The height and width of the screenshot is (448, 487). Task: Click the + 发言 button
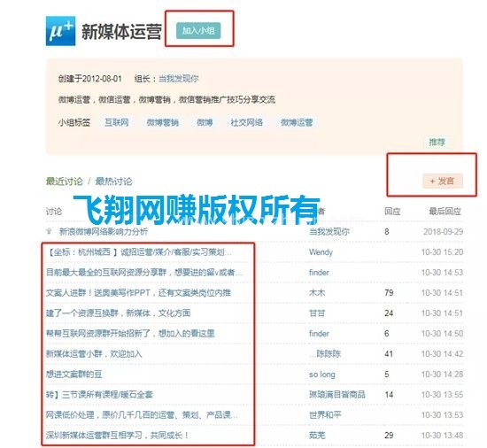pyautogui.click(x=443, y=181)
